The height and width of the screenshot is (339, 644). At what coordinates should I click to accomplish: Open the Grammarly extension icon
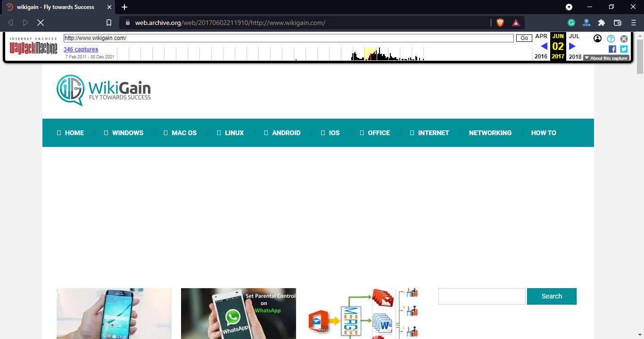tap(571, 23)
